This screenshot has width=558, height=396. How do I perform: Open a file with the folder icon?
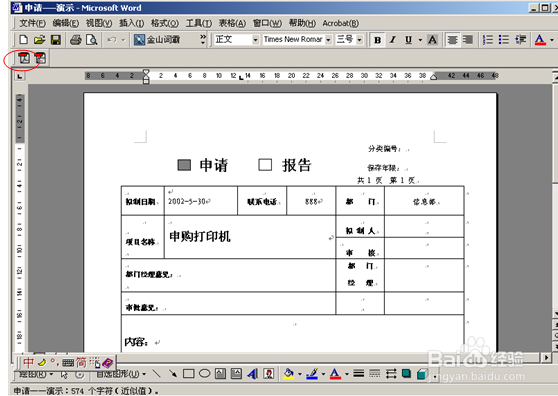pos(40,39)
